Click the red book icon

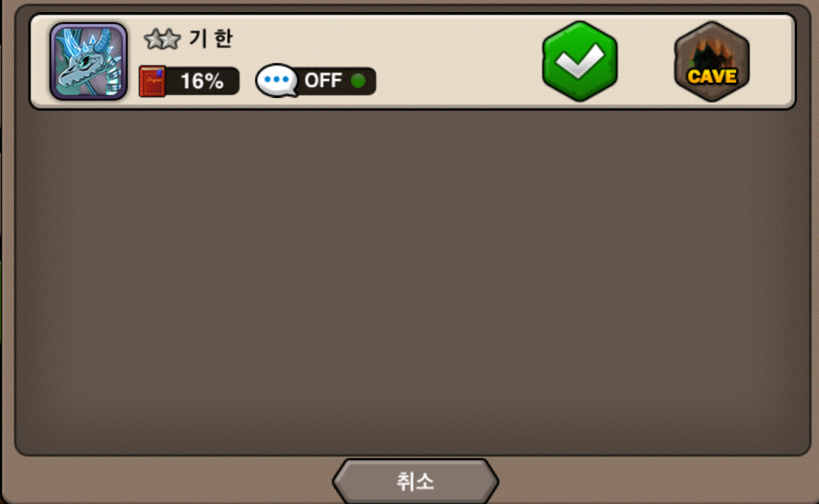(152, 81)
